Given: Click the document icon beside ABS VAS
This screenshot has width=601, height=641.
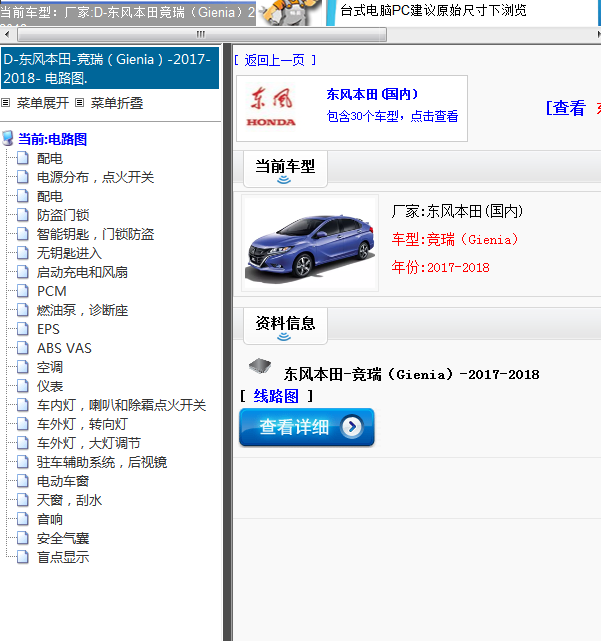Looking at the screenshot, I should point(22,348).
